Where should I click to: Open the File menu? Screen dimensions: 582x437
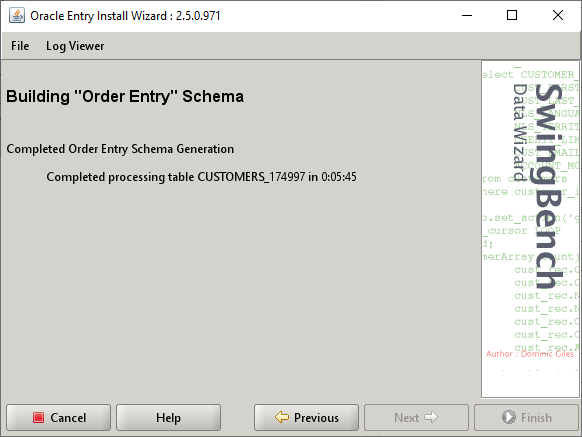[x=20, y=46]
